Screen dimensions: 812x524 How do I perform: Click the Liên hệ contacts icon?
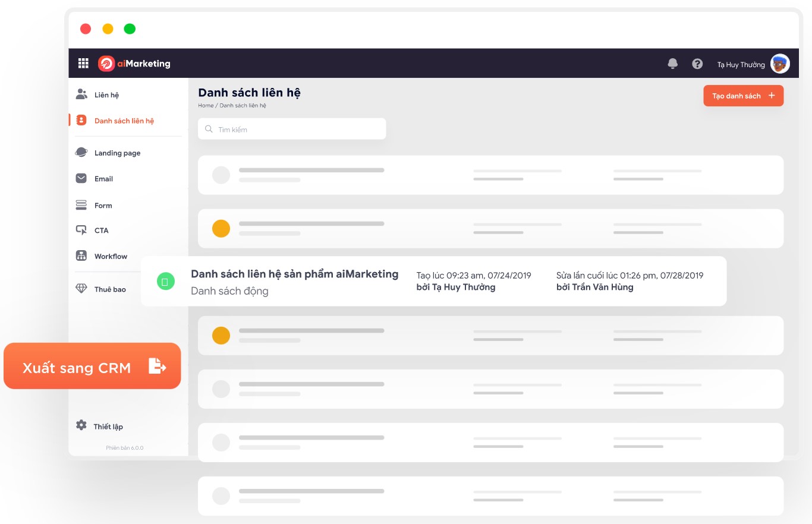coord(81,94)
